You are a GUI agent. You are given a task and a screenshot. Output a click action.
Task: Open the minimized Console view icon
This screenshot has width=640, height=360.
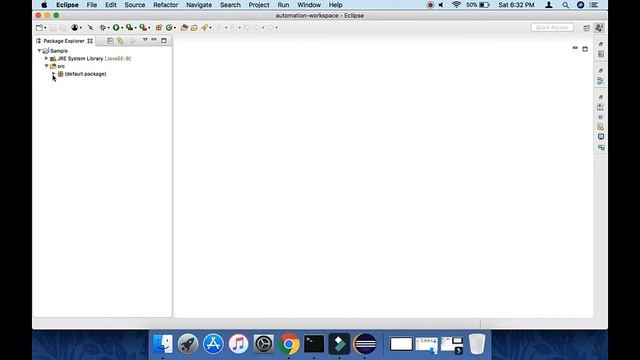[x=601, y=137]
